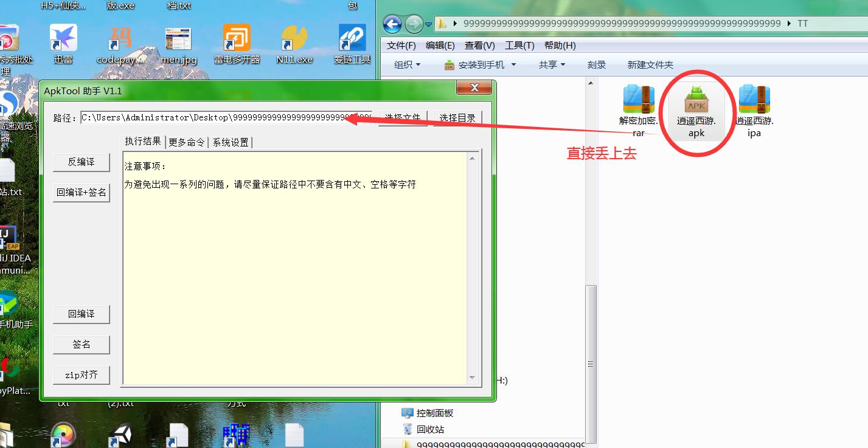Open the 组织 dropdown in Explorer toolbar

(407, 64)
